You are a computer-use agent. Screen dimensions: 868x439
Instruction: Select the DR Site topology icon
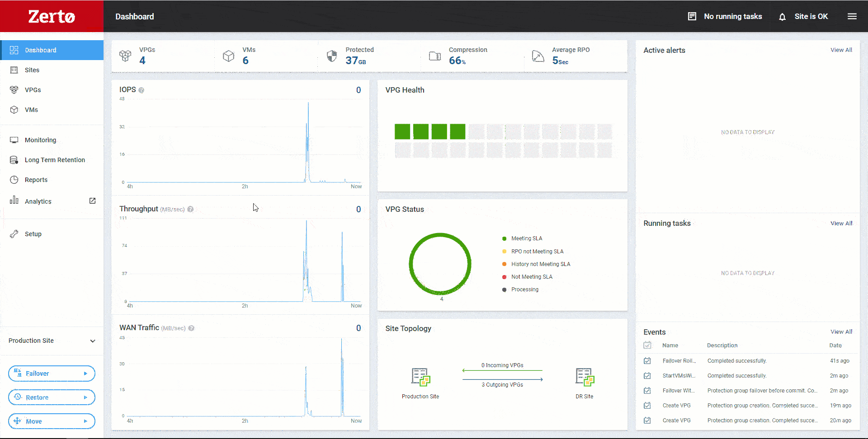(585, 377)
